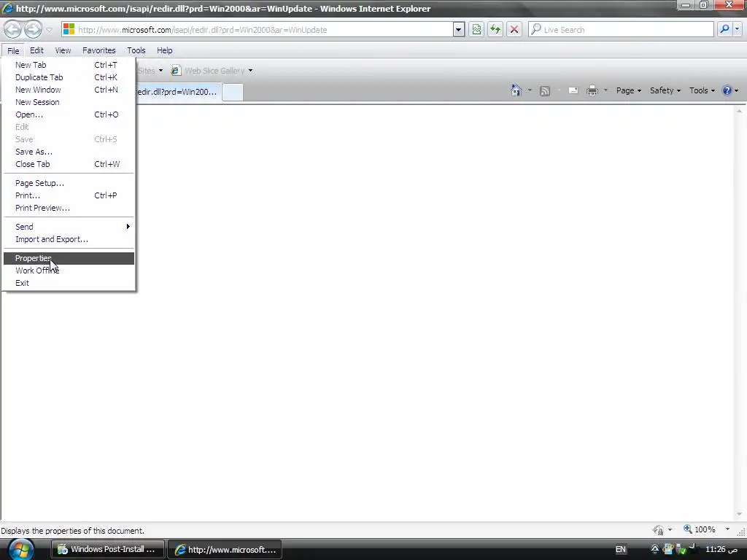Select Close Tab menu entry
This screenshot has height=560, width=747.
69,164
